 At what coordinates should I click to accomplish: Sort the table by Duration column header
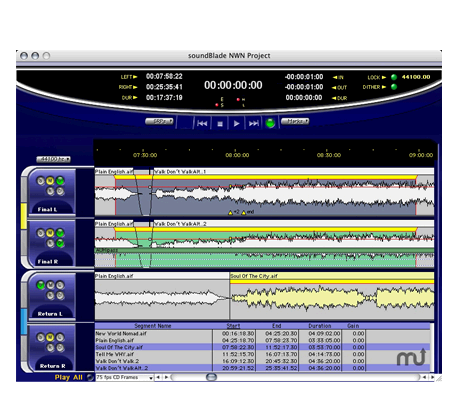pos(320,326)
